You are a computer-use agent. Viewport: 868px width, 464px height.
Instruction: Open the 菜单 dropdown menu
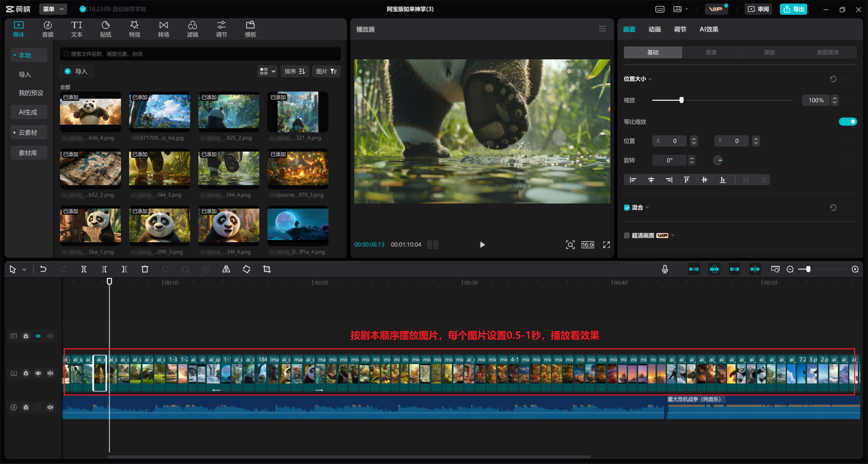(53, 9)
